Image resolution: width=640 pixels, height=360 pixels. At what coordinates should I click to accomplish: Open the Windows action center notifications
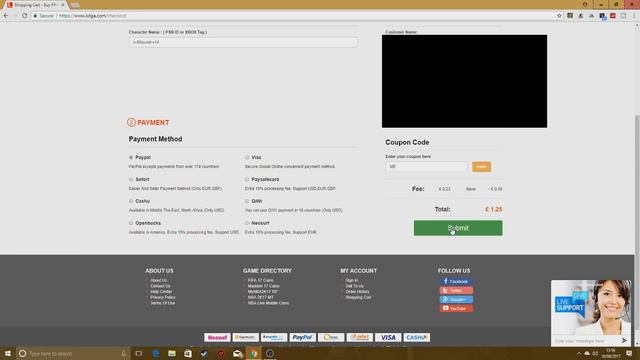(629, 353)
